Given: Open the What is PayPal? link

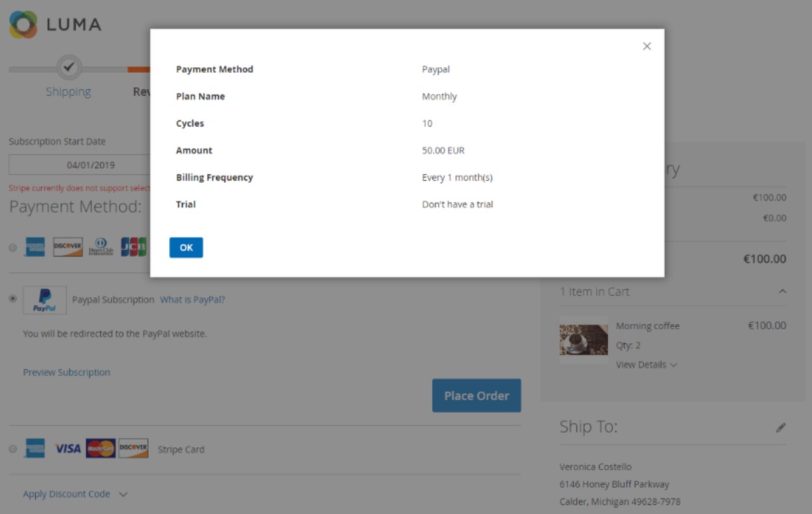Looking at the screenshot, I should pyautogui.click(x=193, y=300).
